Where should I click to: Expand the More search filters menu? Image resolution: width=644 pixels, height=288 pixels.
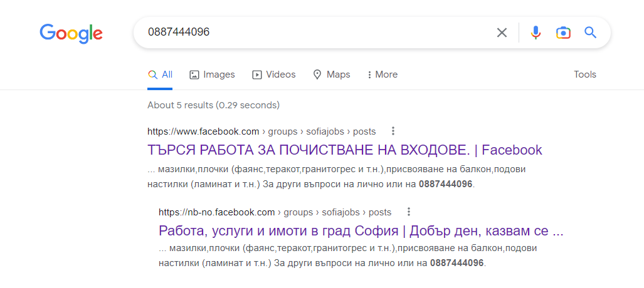pos(383,75)
